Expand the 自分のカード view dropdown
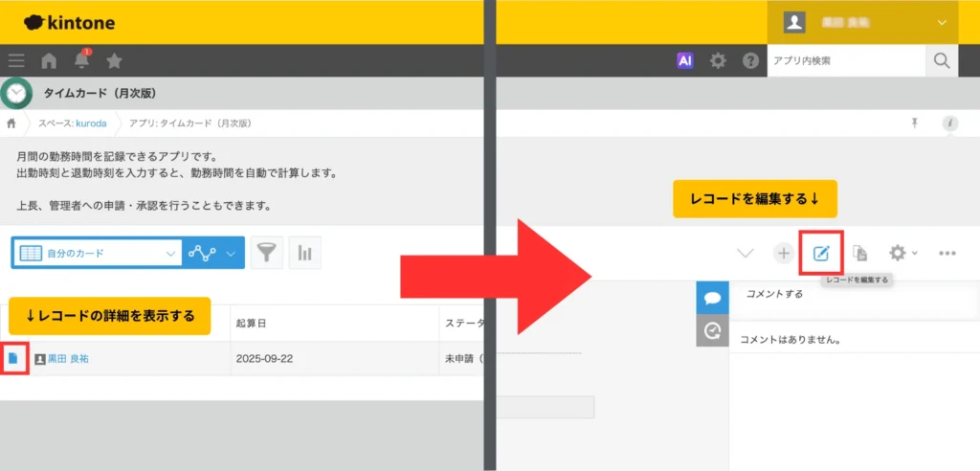The height and width of the screenshot is (471, 980). (x=170, y=254)
